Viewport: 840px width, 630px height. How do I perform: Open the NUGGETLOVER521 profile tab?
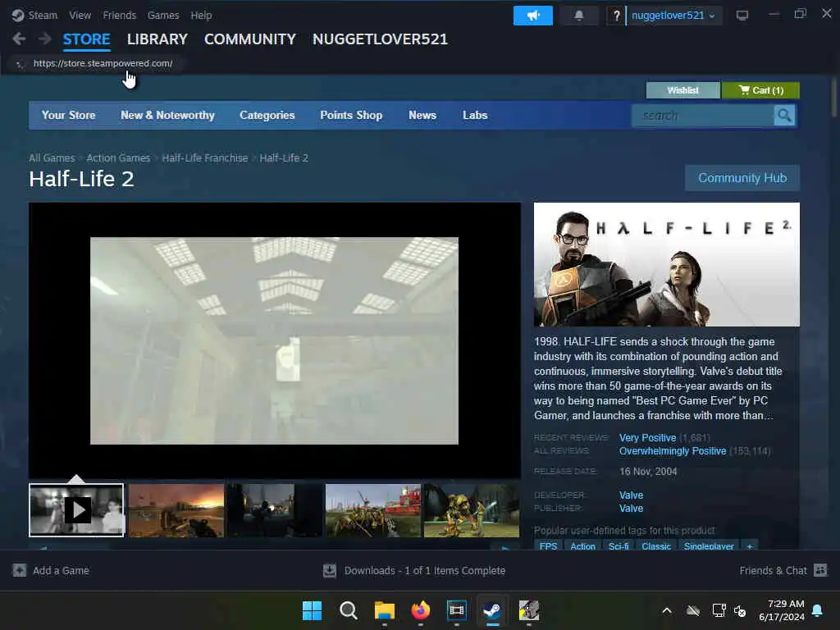click(381, 39)
